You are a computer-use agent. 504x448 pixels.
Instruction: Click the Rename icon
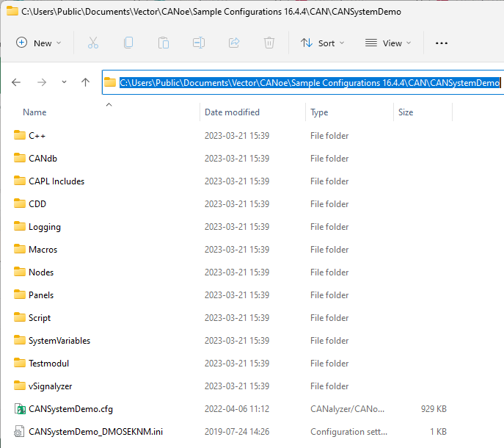click(x=199, y=43)
